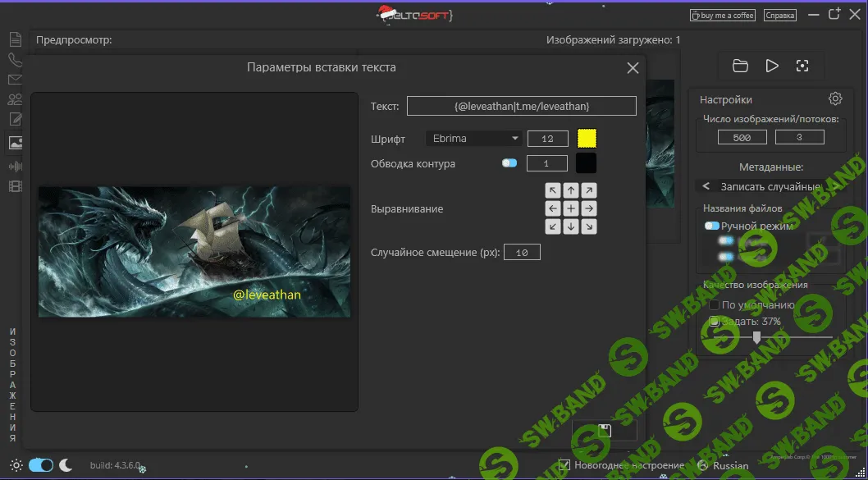The width and height of the screenshot is (868, 480).
Task: Click the font size field showing 12
Action: coord(548,139)
